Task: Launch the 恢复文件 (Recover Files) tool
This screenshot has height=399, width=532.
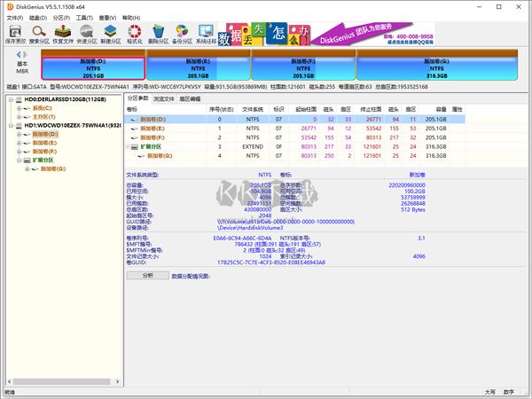Action: 64,34
